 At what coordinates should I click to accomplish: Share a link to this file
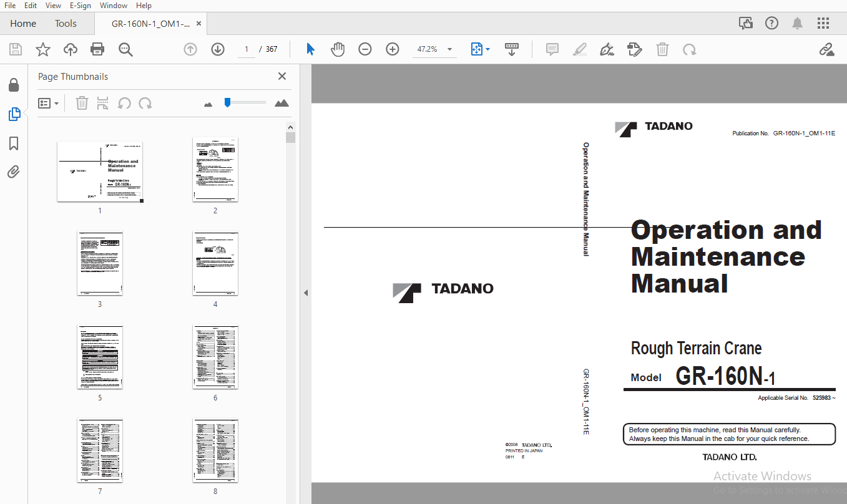point(827,49)
